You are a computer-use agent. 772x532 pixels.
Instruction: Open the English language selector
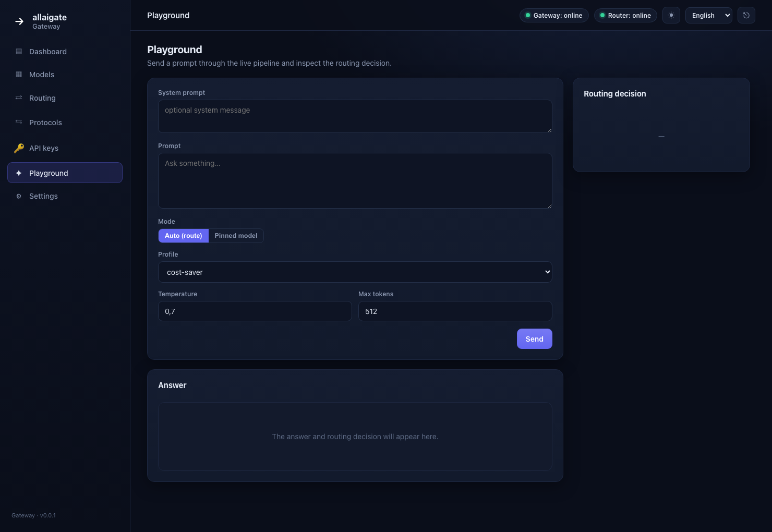(709, 15)
